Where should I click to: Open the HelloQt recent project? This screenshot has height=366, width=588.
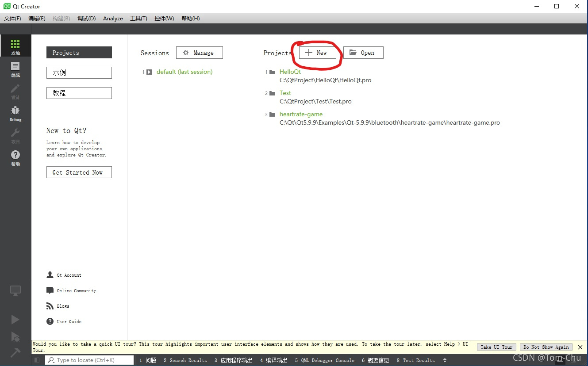[290, 72]
